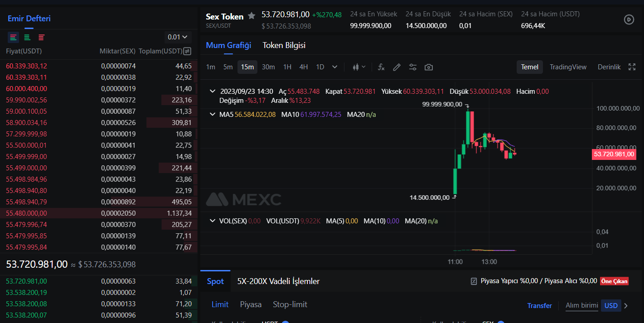Image resolution: width=644 pixels, height=323 pixels.
Task: Click the SEX/USDT pair label
Action: point(218,26)
